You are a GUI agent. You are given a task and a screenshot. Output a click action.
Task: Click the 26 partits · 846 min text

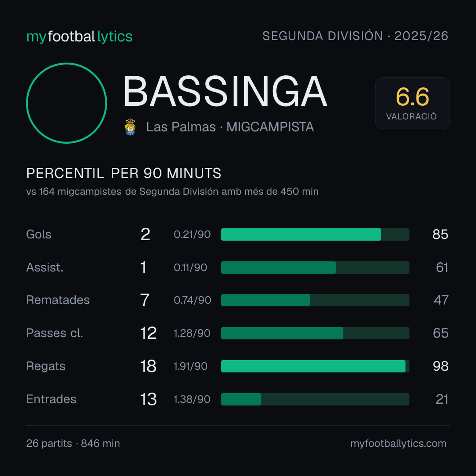click(73, 443)
